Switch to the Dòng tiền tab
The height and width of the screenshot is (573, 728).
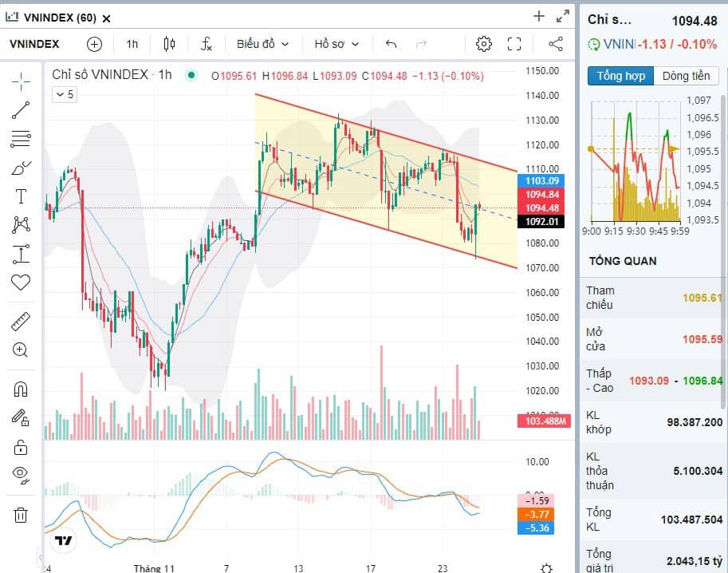(x=686, y=76)
